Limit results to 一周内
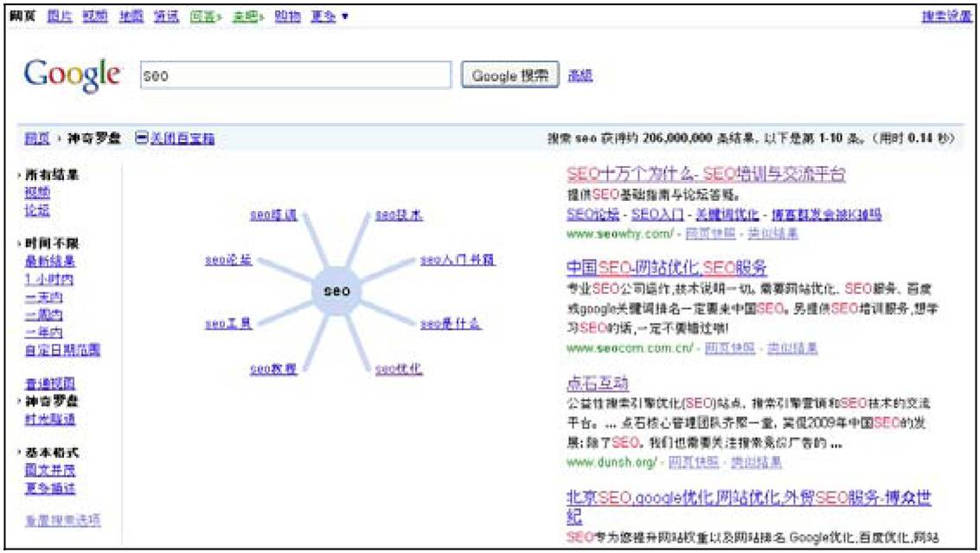 click(x=44, y=314)
